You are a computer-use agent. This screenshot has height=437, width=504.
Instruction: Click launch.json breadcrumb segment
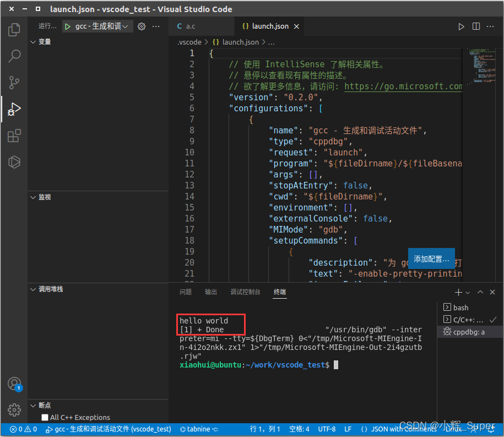236,42
